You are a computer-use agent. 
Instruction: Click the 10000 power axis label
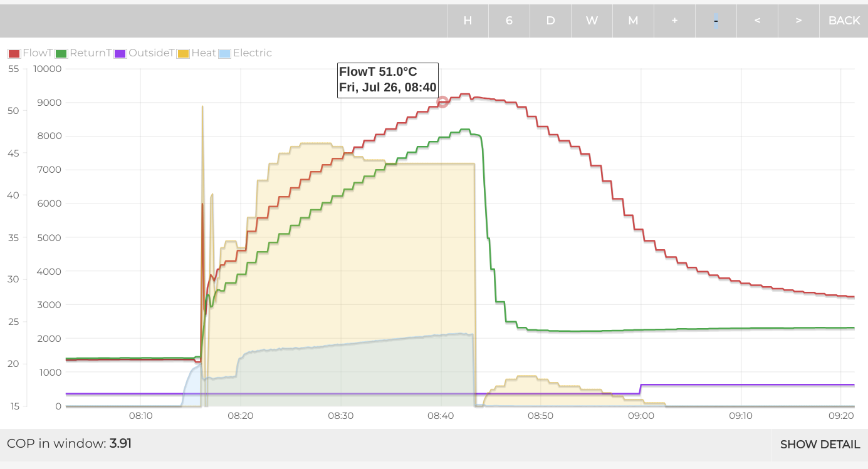coord(47,69)
